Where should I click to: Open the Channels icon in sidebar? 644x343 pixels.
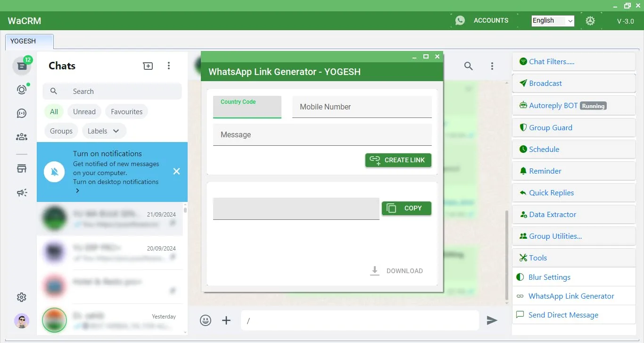tap(22, 113)
